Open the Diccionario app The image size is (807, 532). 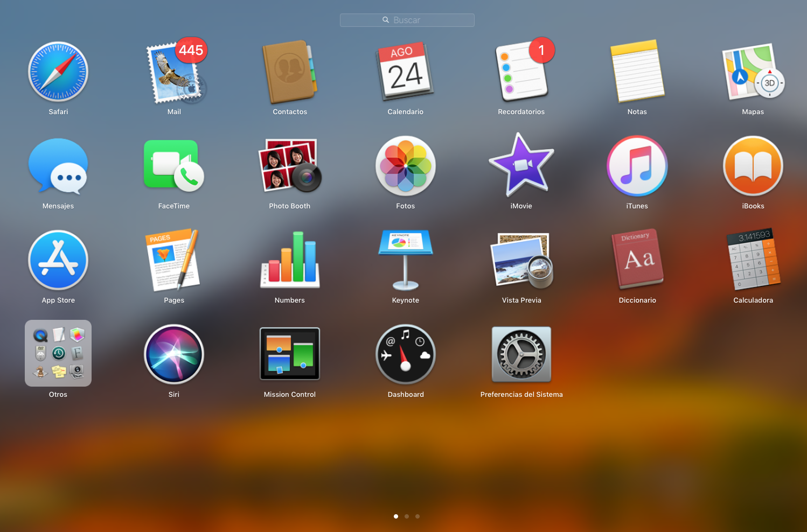point(637,260)
